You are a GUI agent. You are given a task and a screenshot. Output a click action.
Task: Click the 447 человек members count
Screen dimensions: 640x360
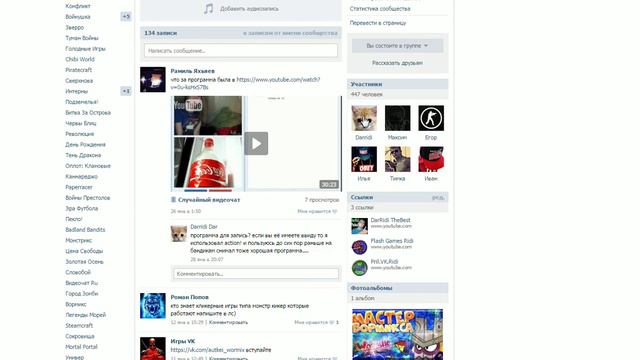367,94
